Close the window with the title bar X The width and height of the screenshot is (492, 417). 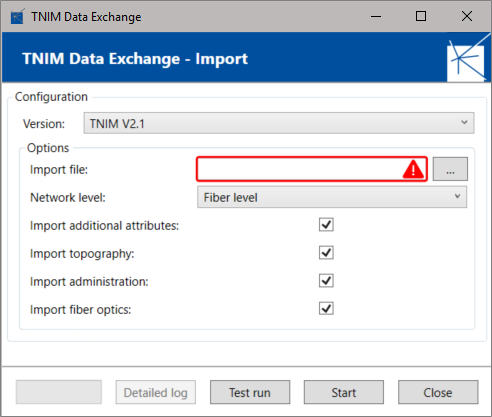[x=467, y=16]
